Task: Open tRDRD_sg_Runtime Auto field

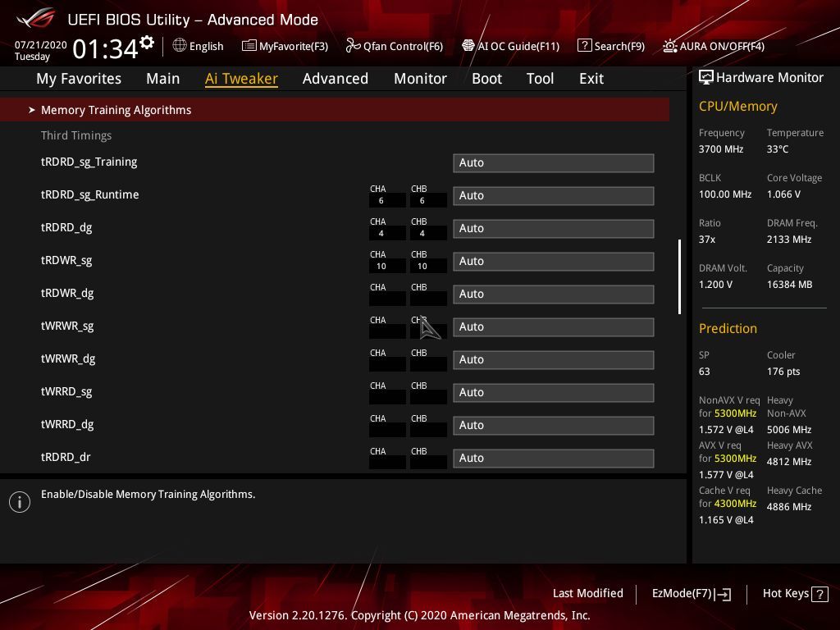Action: pyautogui.click(x=554, y=195)
